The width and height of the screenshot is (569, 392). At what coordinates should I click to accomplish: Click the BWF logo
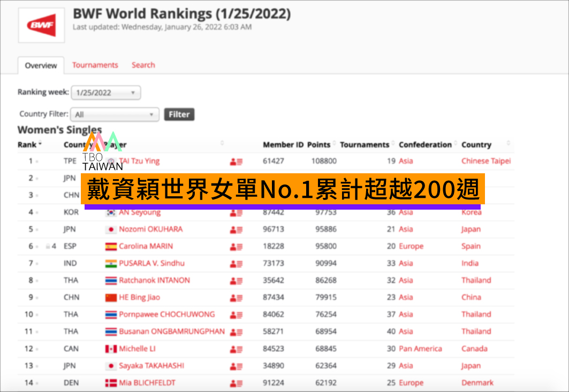point(41,25)
